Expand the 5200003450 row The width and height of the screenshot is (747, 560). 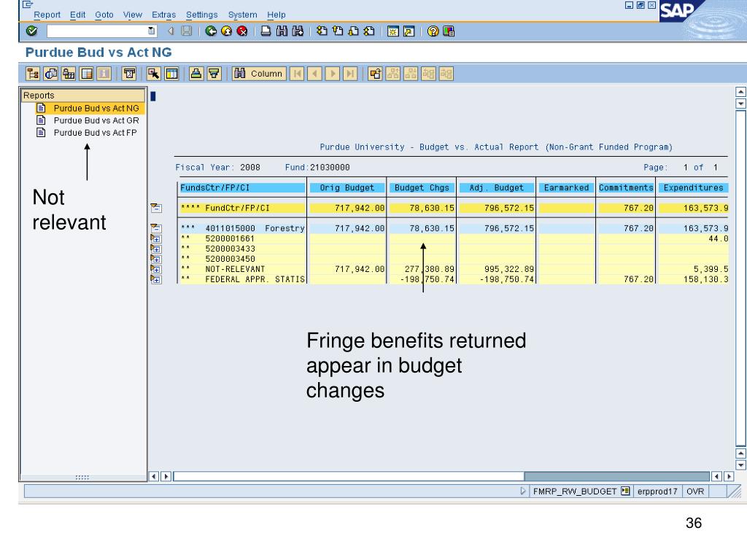[x=156, y=259]
